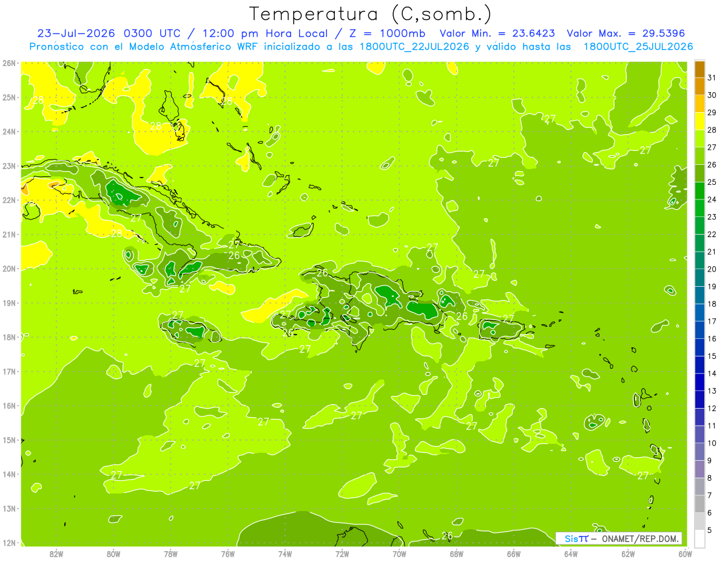
Task: Click the longitude label 74W
Action: point(285,553)
